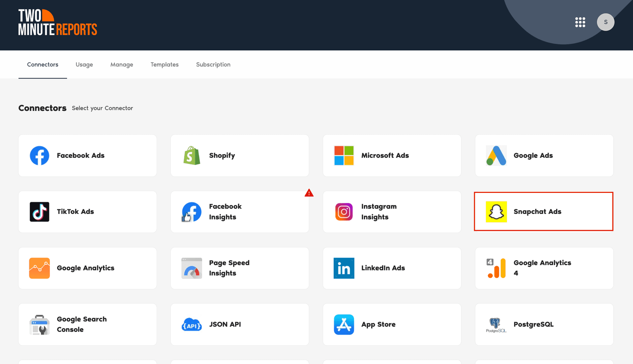Open the Subscription tab
633x364 pixels.
(213, 65)
